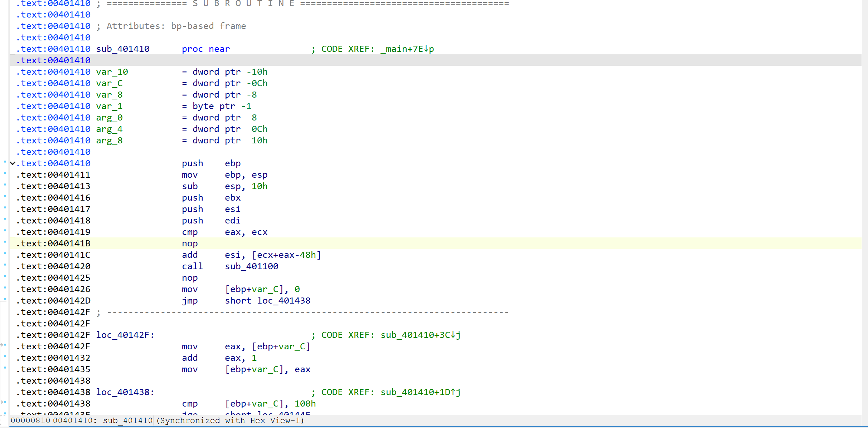Open the sub_401410+1D code xref
The width and height of the screenshot is (868, 428).
click(x=421, y=392)
